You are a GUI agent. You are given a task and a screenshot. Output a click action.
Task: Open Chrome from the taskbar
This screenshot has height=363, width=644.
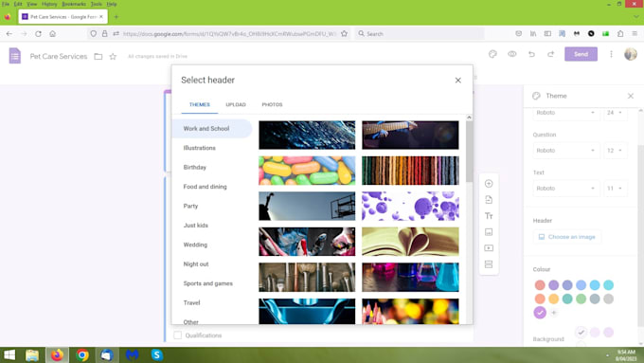(x=82, y=354)
